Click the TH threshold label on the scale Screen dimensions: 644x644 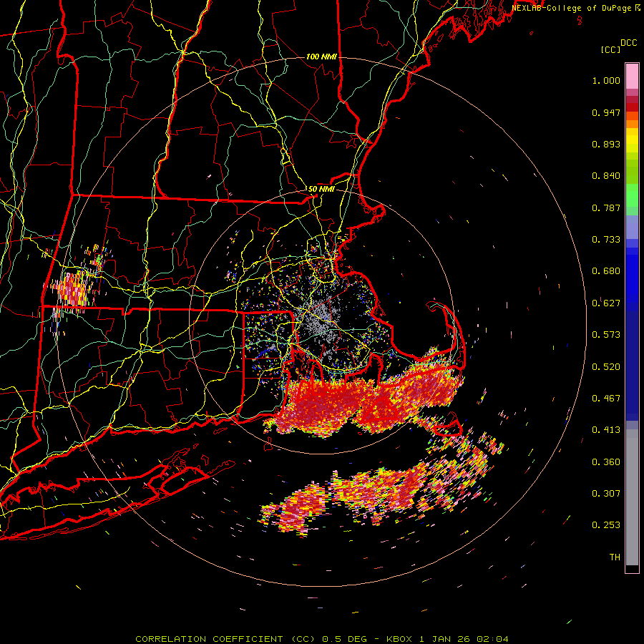coord(615,557)
